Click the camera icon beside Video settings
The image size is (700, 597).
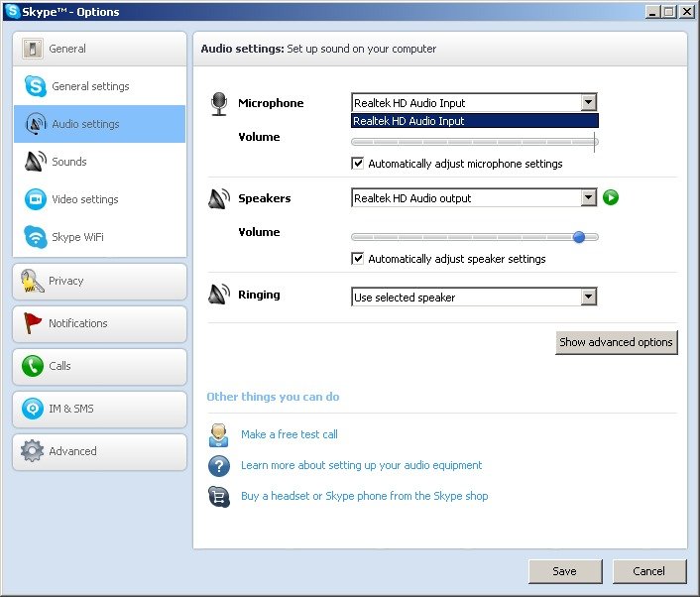pyautogui.click(x=36, y=199)
